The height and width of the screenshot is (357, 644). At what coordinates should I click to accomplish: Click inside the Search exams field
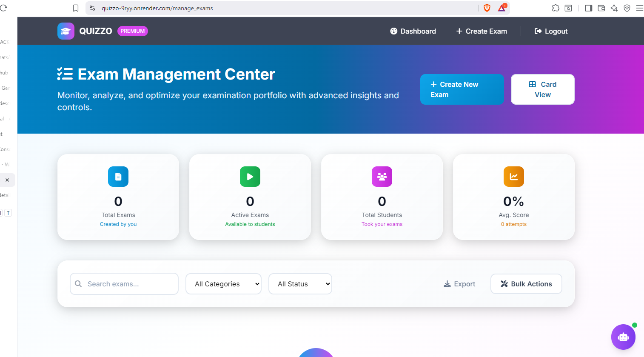[x=124, y=284]
